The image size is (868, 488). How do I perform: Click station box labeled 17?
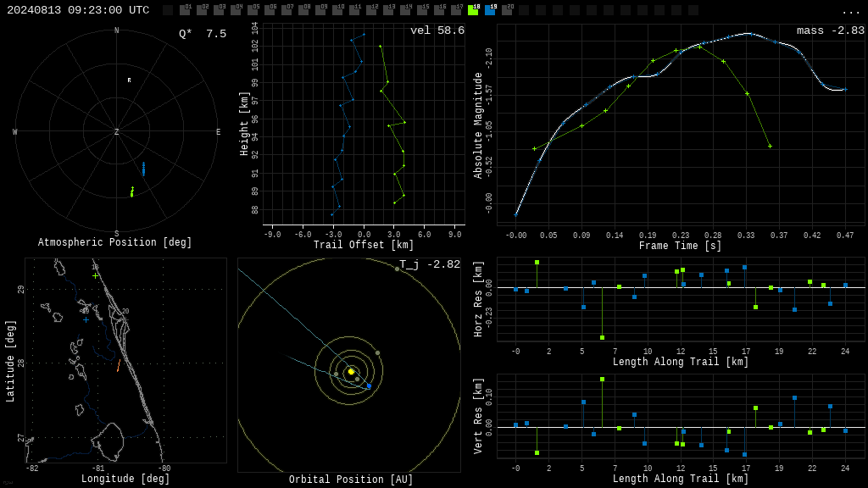tap(456, 9)
